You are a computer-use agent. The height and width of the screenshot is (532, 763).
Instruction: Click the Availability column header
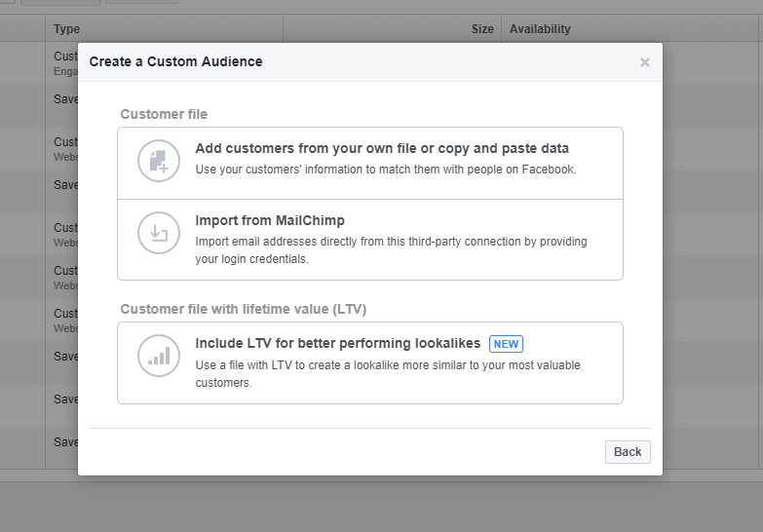pos(540,29)
